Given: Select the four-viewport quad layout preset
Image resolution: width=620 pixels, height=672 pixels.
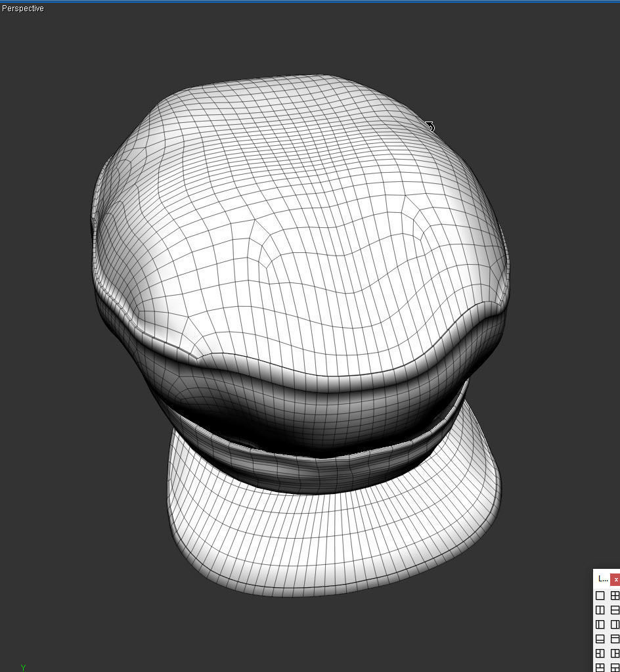Looking at the screenshot, I should tap(615, 596).
